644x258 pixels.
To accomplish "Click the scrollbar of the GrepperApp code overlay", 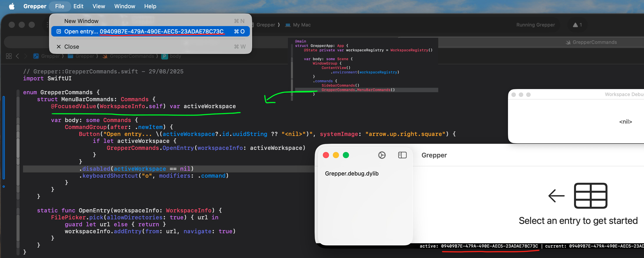I will click(x=292, y=73).
